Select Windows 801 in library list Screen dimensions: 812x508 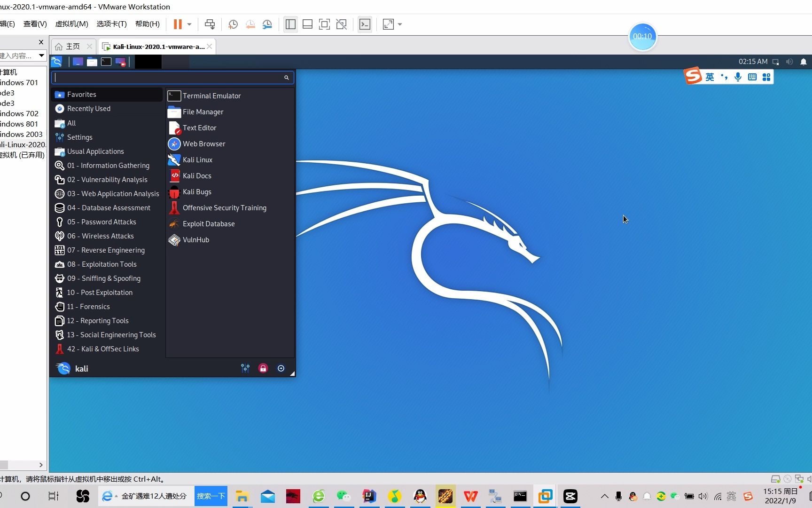coord(19,124)
